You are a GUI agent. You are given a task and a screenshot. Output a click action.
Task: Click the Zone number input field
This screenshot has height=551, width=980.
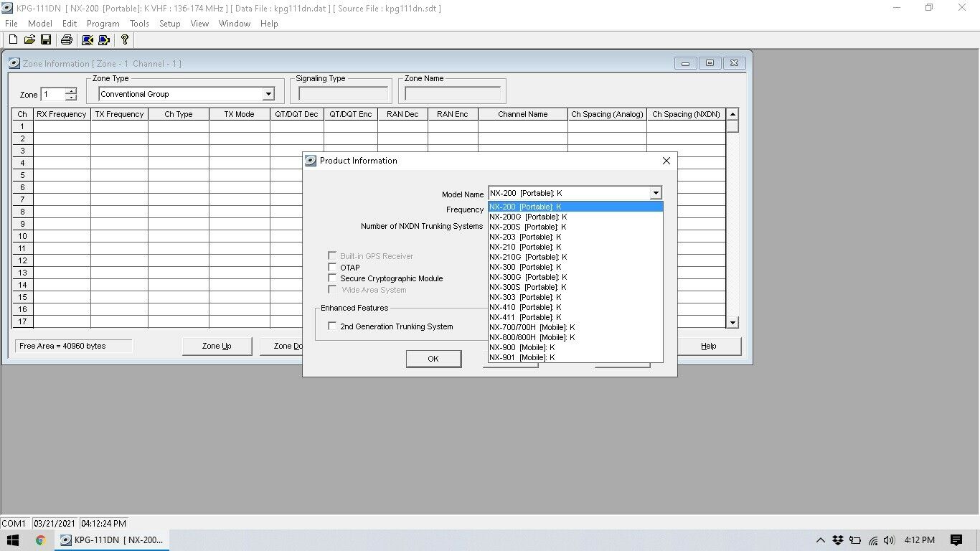click(53, 94)
